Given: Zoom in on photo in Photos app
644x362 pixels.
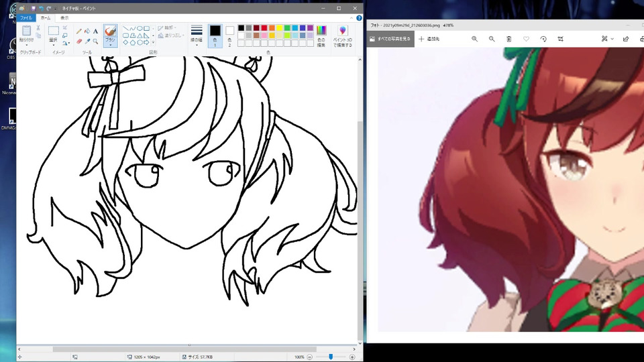Looking at the screenshot, I should (x=474, y=39).
